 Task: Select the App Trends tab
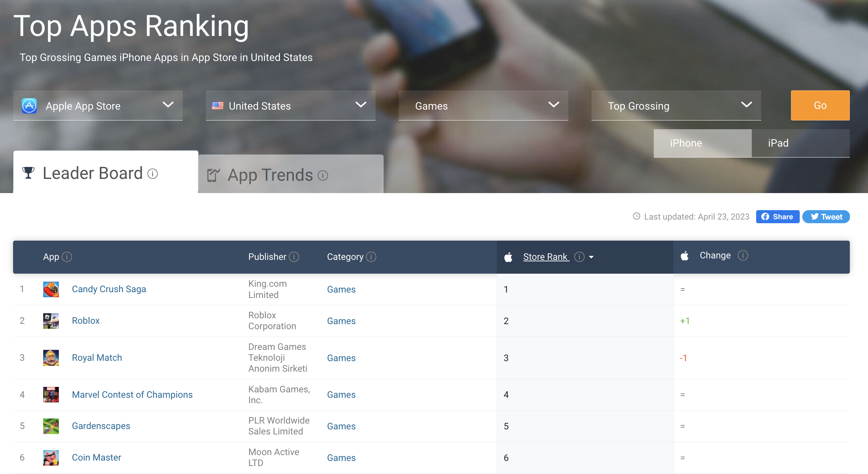291,174
